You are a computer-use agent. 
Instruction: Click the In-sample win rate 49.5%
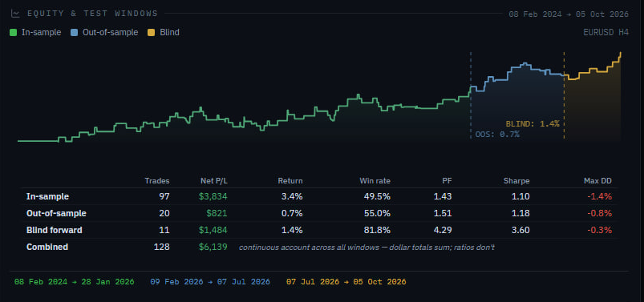click(x=377, y=196)
